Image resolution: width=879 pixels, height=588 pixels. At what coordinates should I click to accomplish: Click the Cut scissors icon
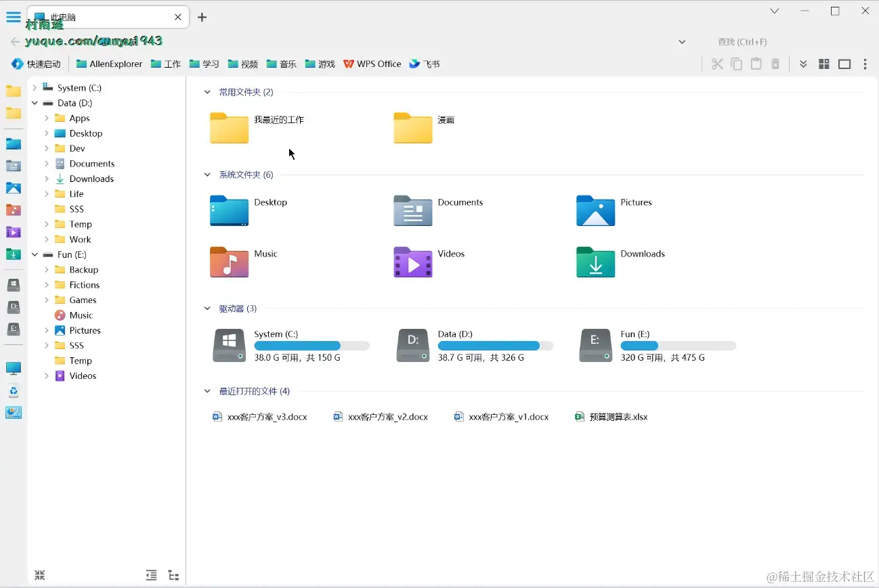717,64
